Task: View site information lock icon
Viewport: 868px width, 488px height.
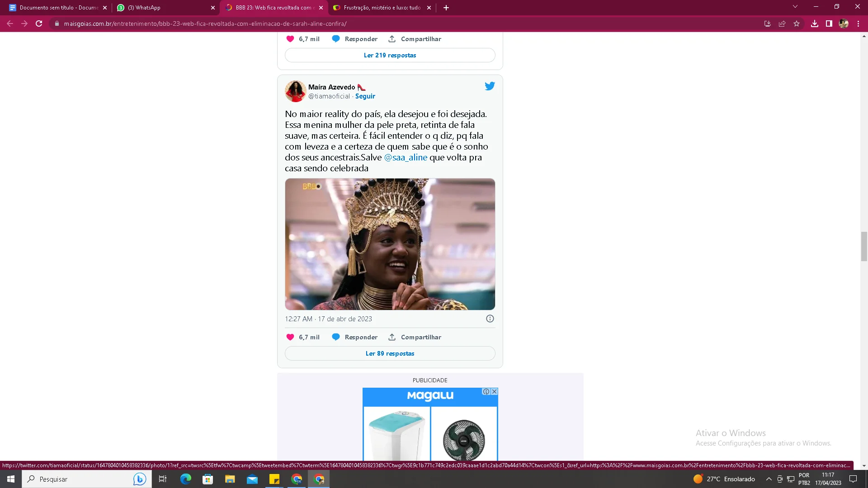Action: (57, 23)
